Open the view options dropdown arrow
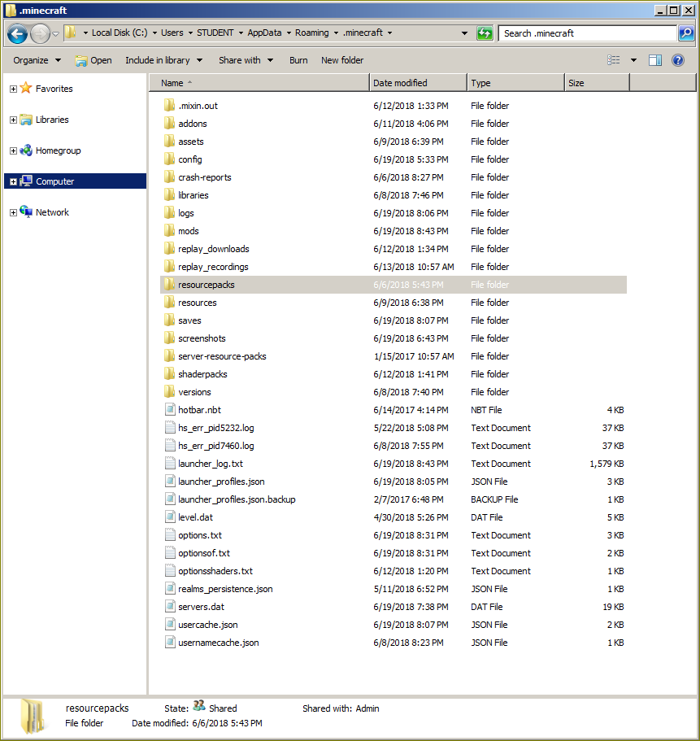This screenshot has height=741, width=700. click(x=634, y=60)
